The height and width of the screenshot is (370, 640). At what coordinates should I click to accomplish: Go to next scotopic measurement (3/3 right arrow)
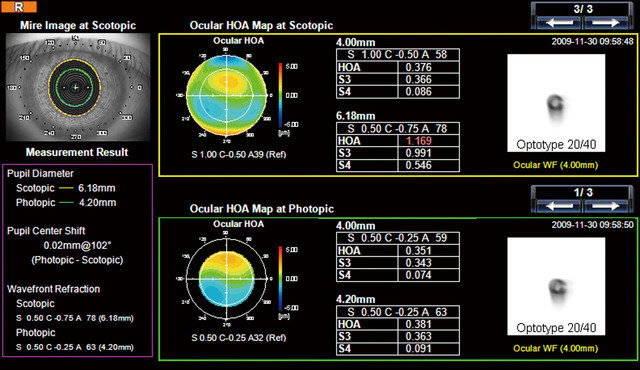(607, 23)
